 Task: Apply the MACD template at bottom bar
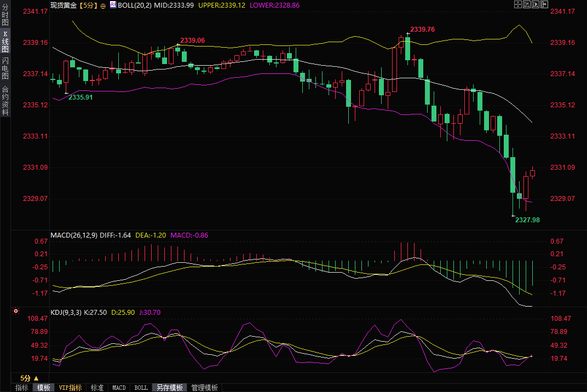(119, 388)
